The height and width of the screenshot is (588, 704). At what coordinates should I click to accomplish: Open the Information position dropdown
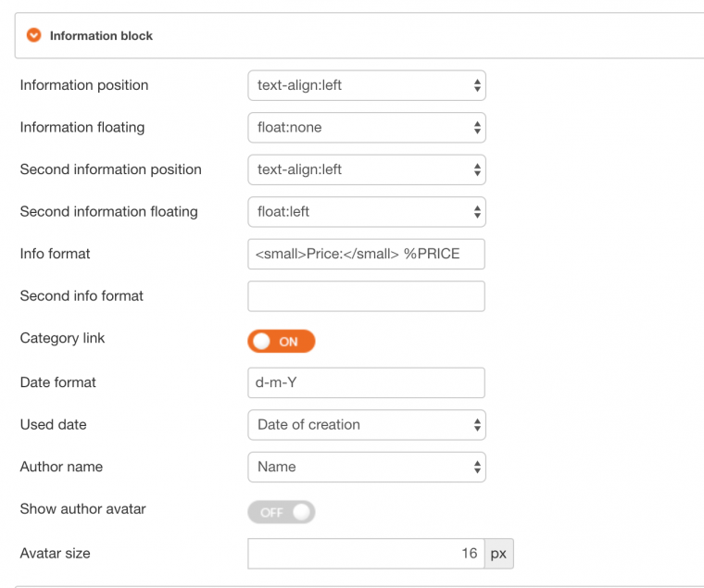click(x=366, y=85)
